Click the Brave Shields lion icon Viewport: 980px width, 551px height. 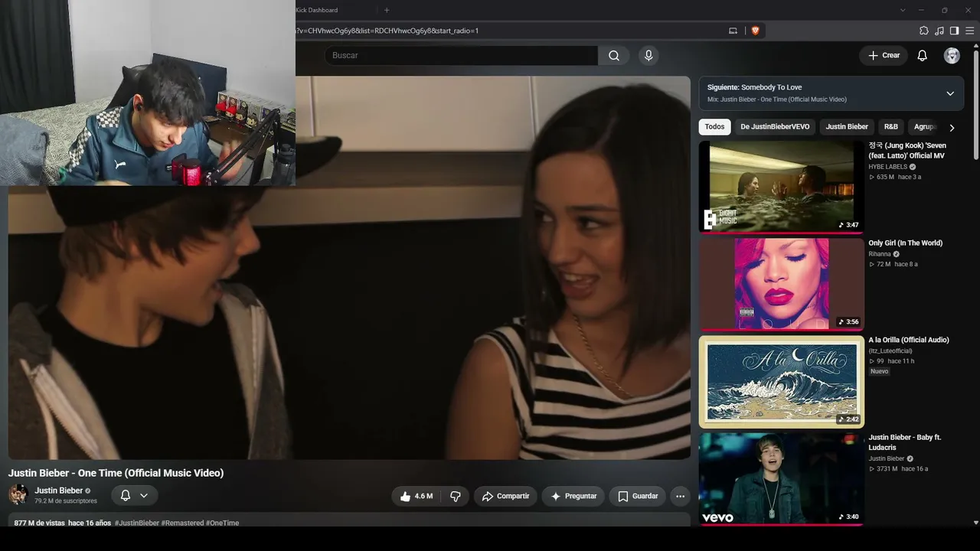coord(755,31)
